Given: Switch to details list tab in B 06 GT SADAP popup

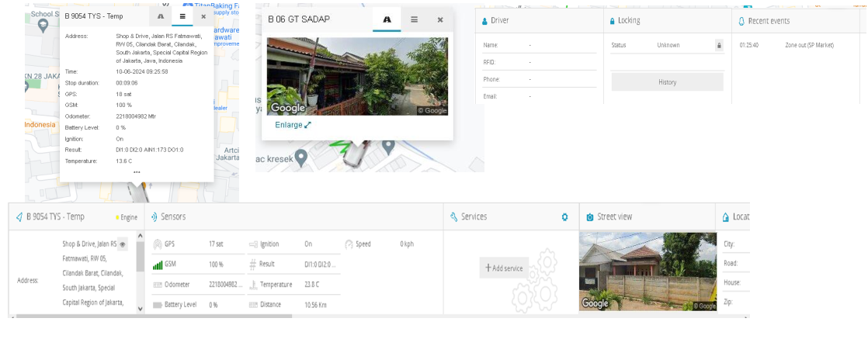Looking at the screenshot, I should click(x=414, y=19).
